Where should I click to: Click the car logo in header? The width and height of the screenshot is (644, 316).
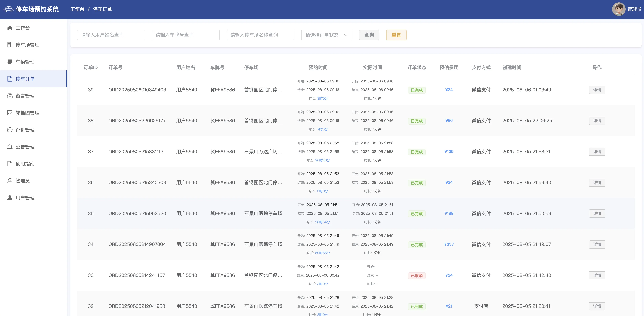point(8,9)
